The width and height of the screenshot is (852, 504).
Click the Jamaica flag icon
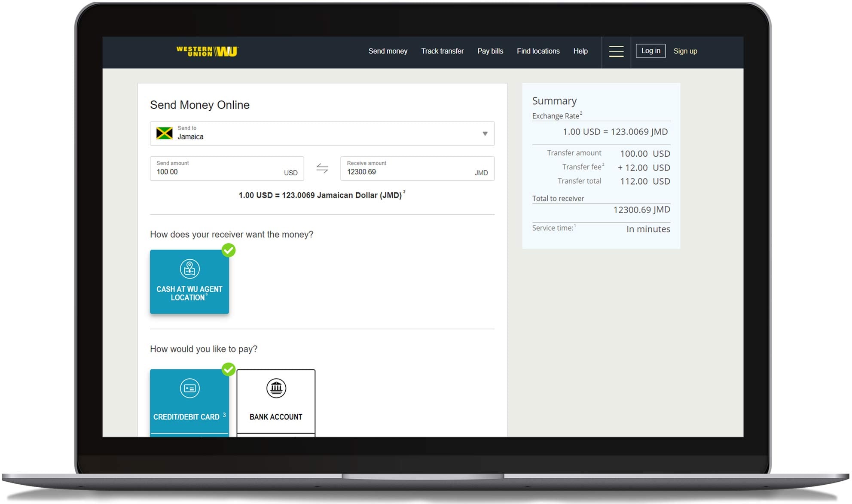pos(164,133)
